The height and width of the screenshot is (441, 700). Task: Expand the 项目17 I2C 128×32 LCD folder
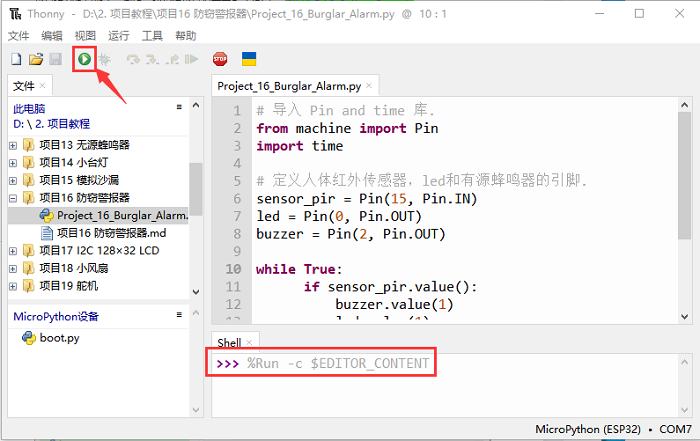coord(13,251)
